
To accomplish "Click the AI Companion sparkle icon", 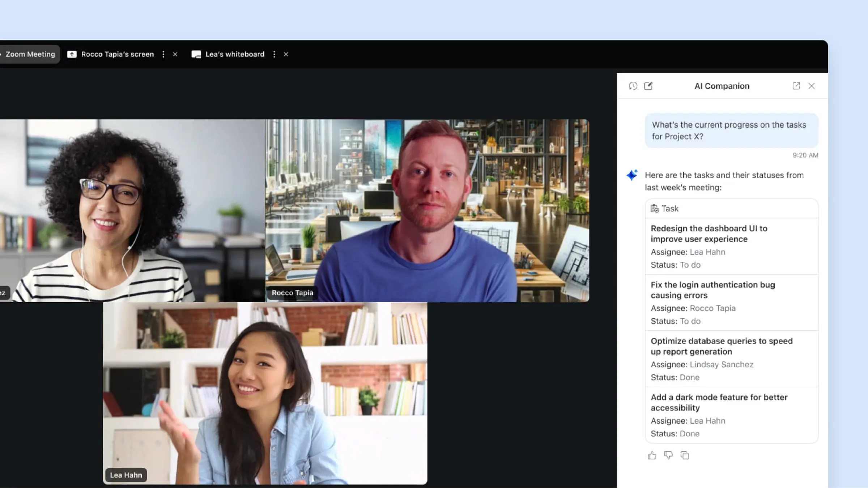I will point(631,175).
